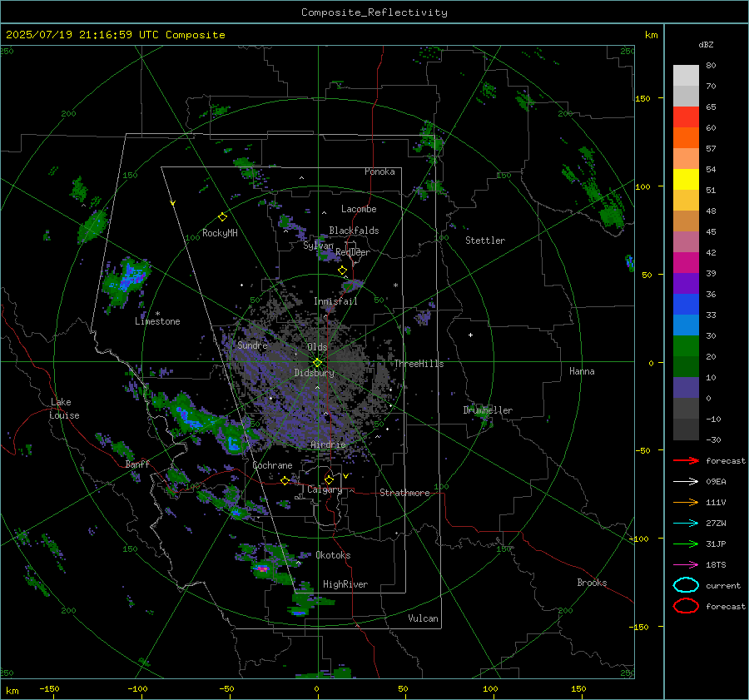The height and width of the screenshot is (700, 749).
Task: Click the Ponoka city label
Action: tap(379, 171)
